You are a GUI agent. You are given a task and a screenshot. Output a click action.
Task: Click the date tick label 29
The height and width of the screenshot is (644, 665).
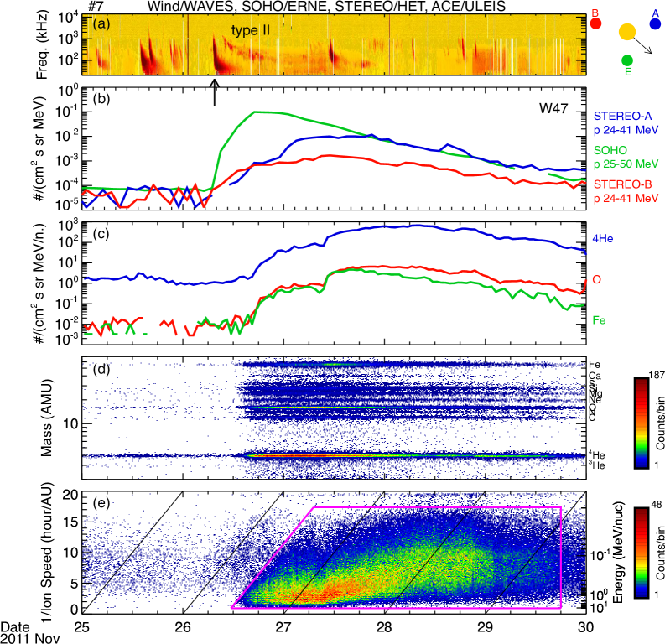(x=486, y=627)
